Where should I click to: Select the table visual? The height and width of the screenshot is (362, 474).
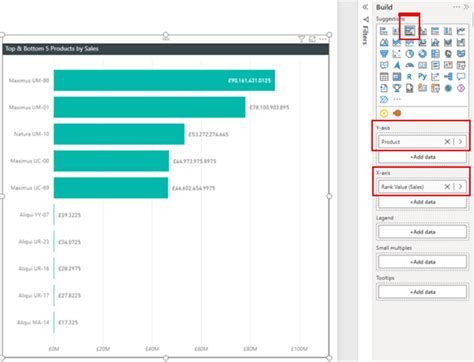pyautogui.click(x=384, y=77)
